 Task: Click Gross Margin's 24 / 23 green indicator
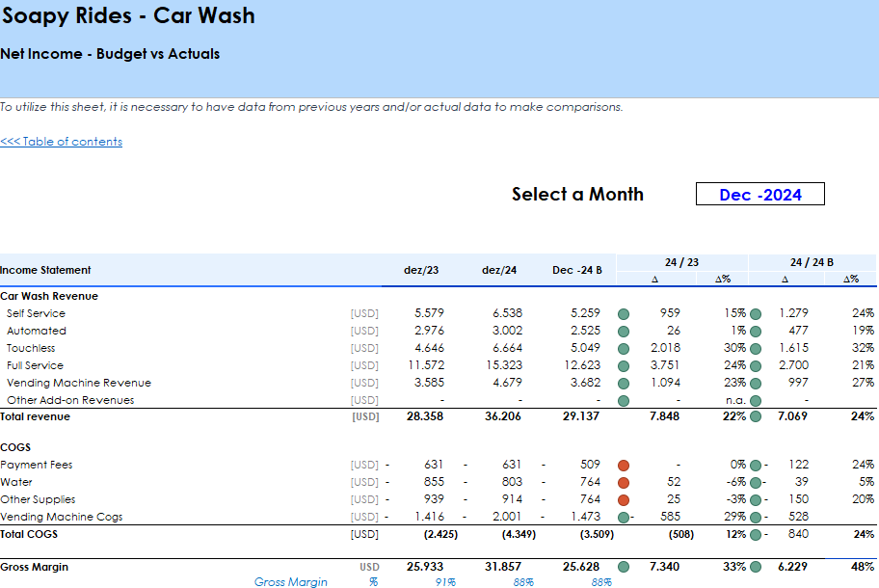(624, 568)
